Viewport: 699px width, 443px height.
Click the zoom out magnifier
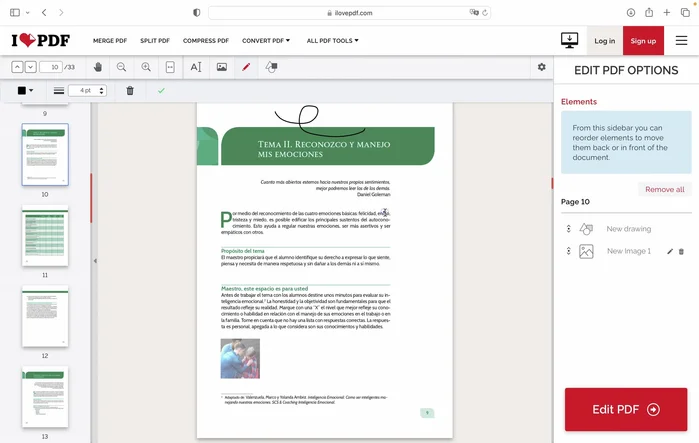[121, 67]
